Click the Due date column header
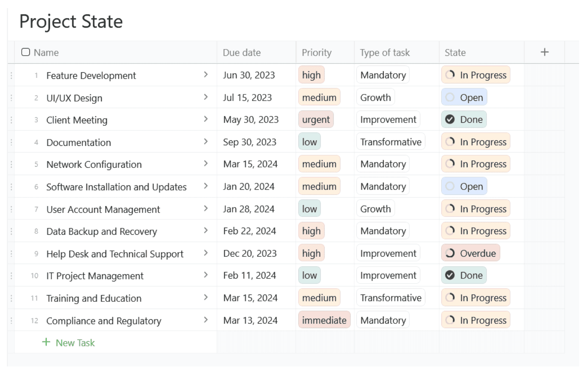The width and height of the screenshot is (588, 369). point(242,52)
